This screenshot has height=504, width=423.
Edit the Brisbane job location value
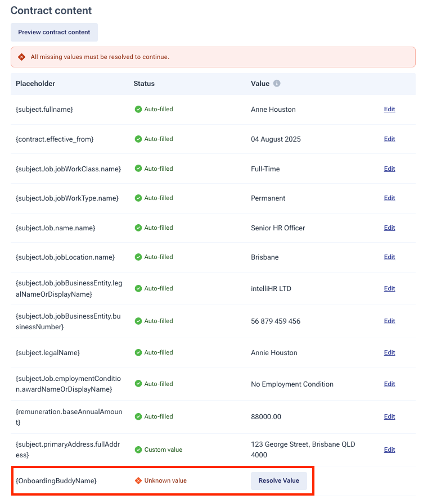point(389,257)
